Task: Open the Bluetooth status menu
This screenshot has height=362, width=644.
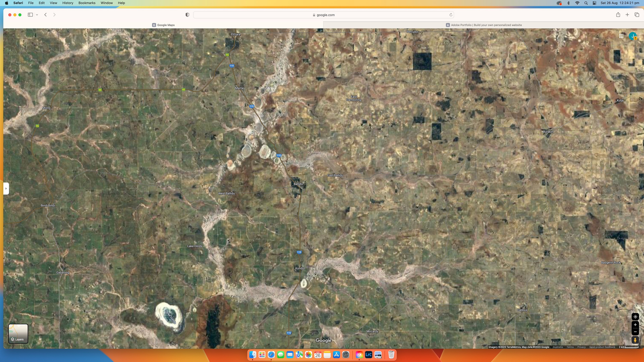Action: (568, 3)
